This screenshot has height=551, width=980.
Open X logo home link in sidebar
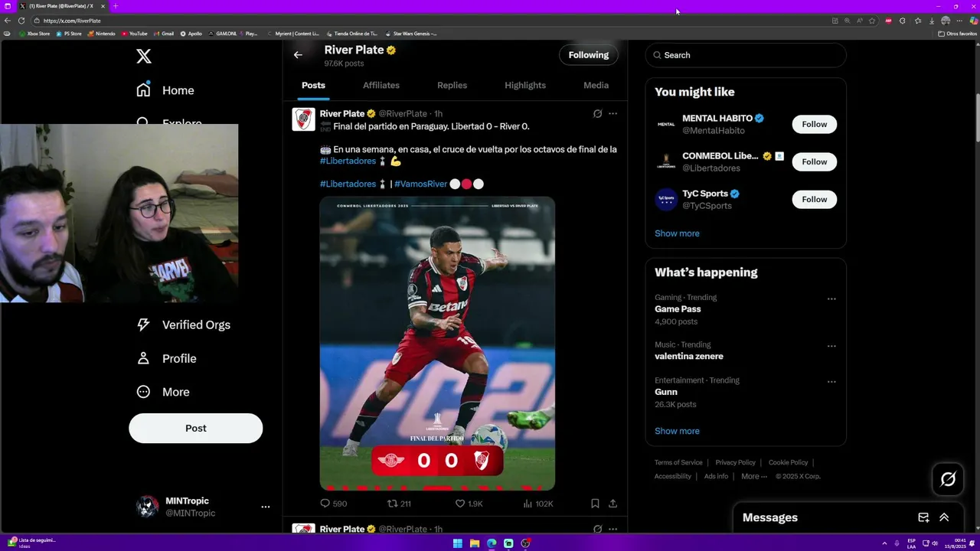[144, 56]
